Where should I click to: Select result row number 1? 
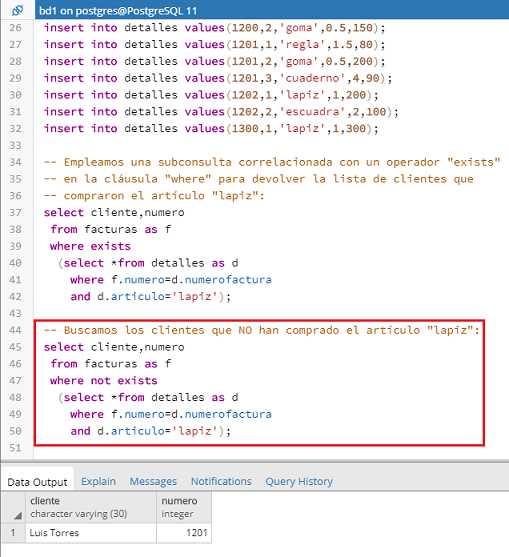[x=13, y=532]
